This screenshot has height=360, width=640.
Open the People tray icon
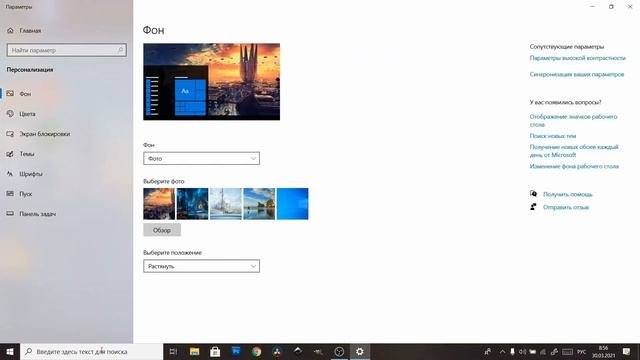487,352
